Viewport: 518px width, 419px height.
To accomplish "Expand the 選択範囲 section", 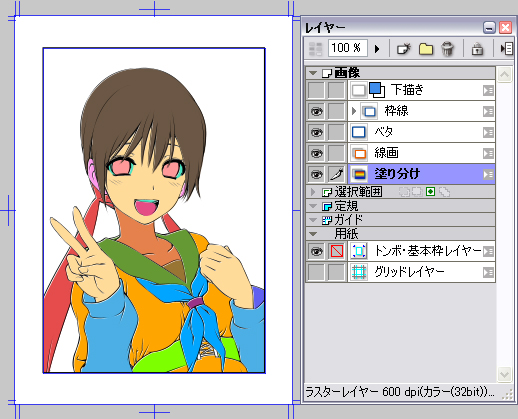I will pos(313,192).
